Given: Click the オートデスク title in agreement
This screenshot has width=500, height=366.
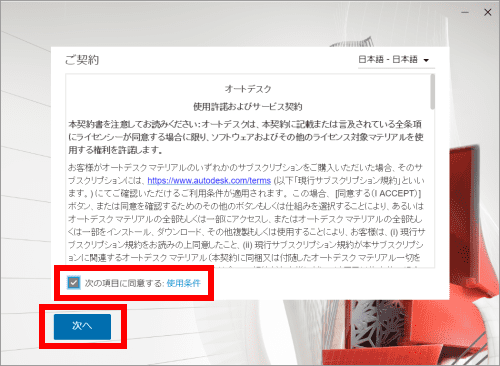Looking at the screenshot, I should point(248,89).
